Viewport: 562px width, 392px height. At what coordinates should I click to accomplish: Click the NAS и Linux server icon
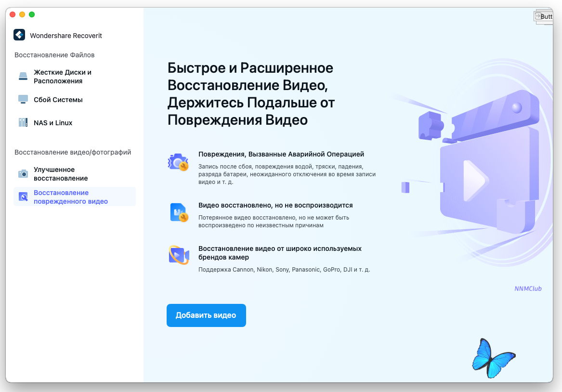pos(23,122)
